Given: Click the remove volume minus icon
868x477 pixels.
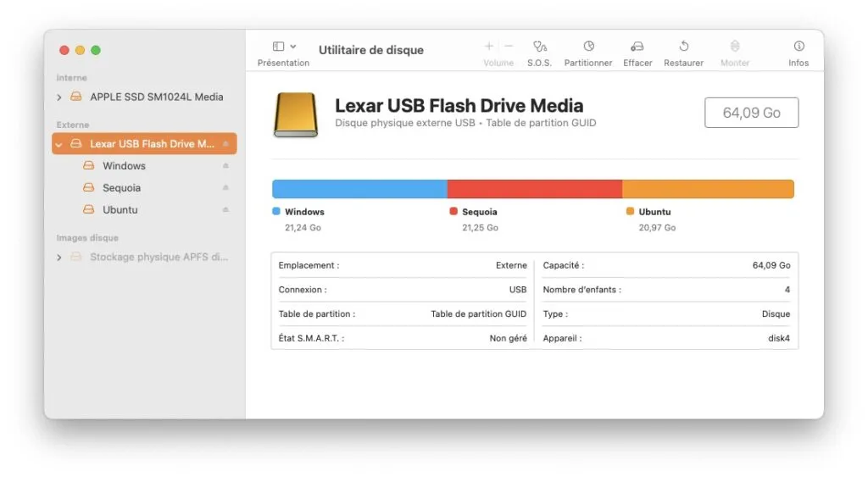Looking at the screenshot, I should tap(509, 46).
